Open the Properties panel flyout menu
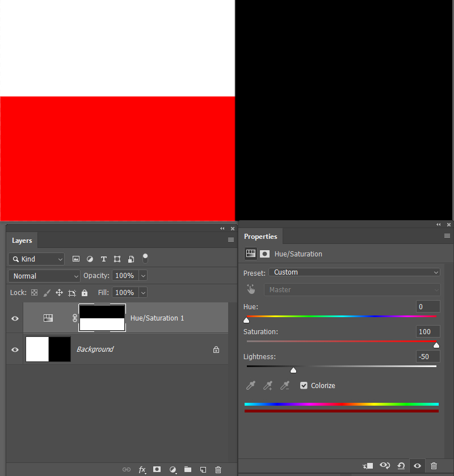 pyautogui.click(x=447, y=236)
